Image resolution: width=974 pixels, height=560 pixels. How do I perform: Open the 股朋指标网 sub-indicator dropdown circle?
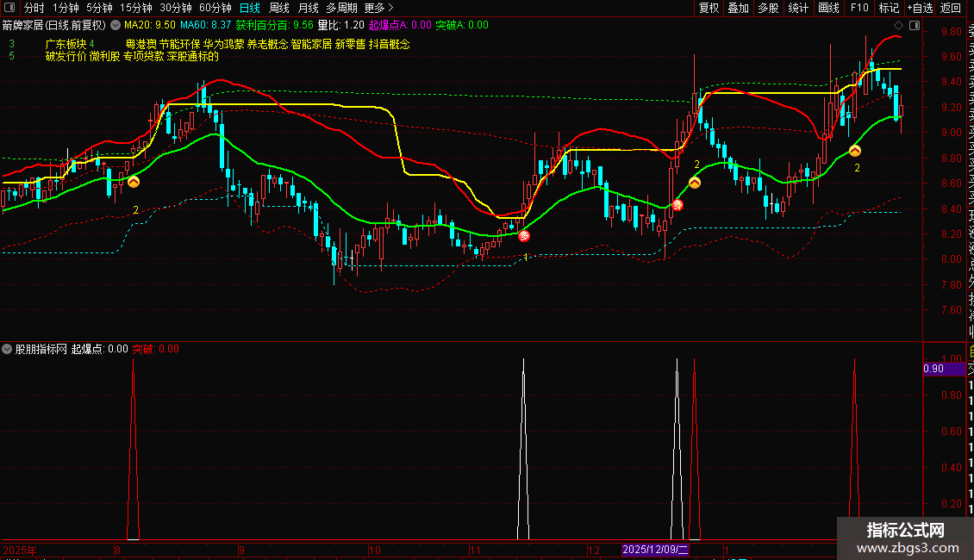pos(7,349)
